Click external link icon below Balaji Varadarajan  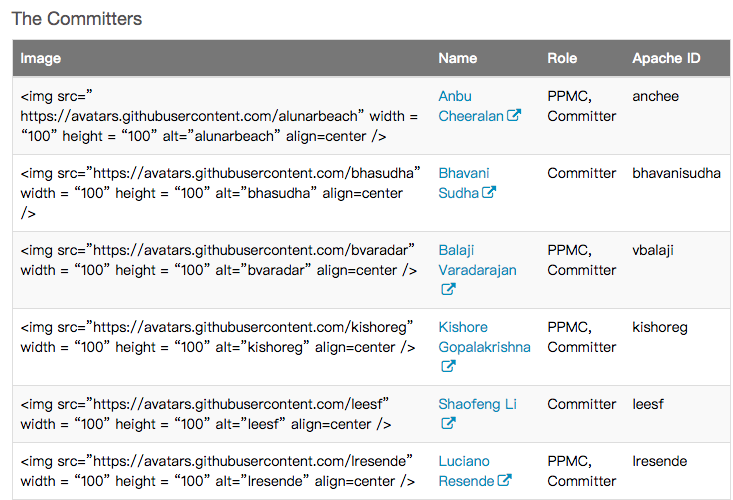(x=448, y=290)
